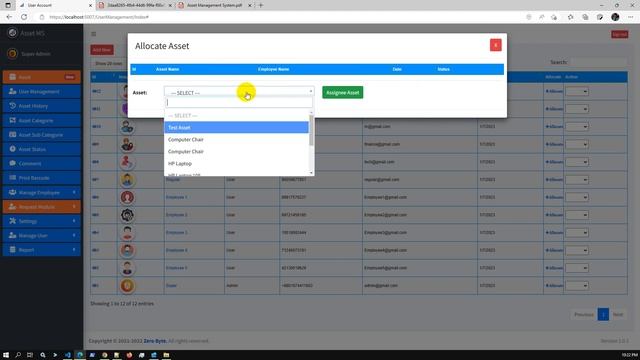Image resolution: width=640 pixels, height=360 pixels.
Task: Click the Sign out button top right
Action: coord(619,34)
